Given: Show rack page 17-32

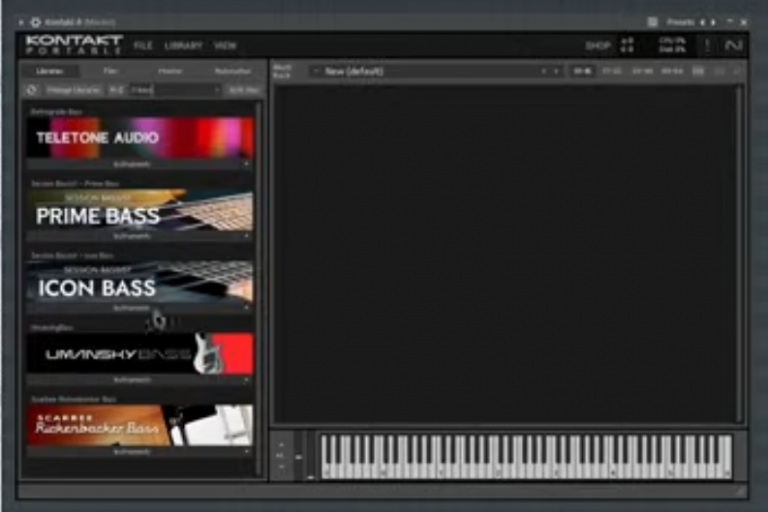Looking at the screenshot, I should [612, 72].
